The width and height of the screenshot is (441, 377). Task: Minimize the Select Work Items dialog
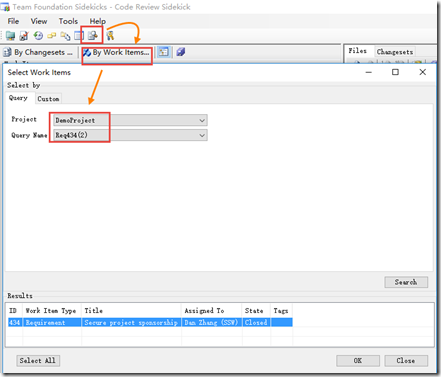(x=369, y=72)
